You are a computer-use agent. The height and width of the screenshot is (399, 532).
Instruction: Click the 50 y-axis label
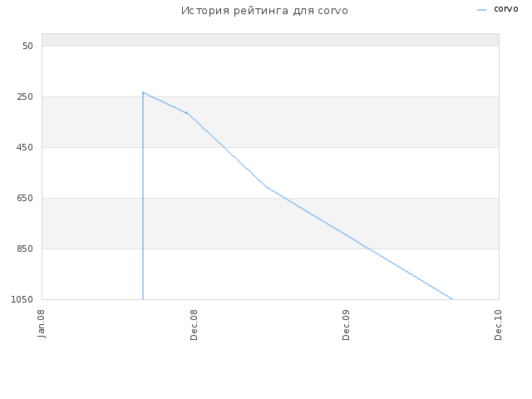[27, 46]
